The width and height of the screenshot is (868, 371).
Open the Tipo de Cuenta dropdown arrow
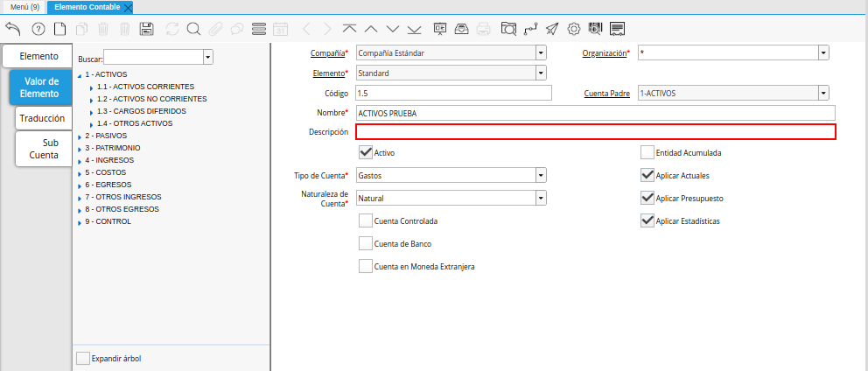coord(541,175)
